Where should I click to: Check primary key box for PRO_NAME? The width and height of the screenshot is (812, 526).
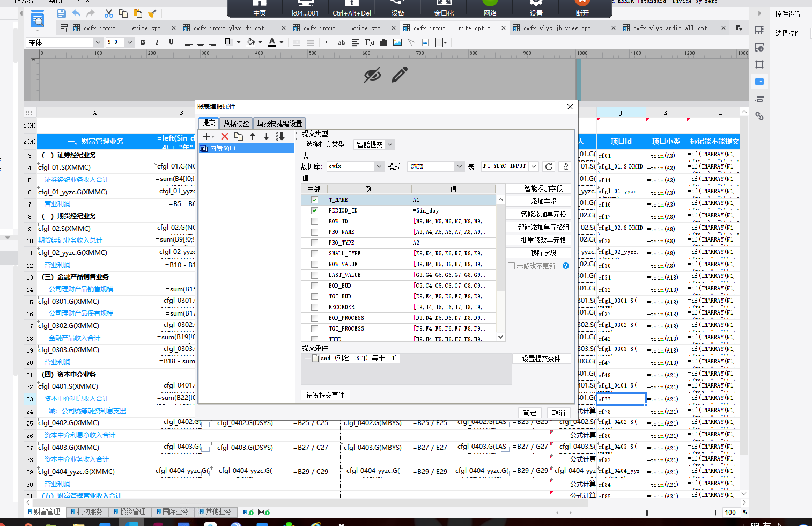(x=314, y=232)
